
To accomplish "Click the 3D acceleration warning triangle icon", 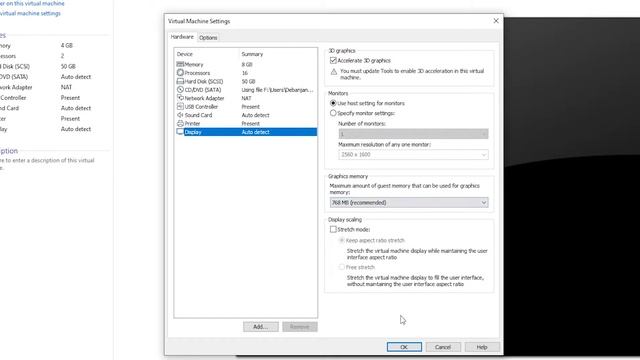I will pos(333,72).
